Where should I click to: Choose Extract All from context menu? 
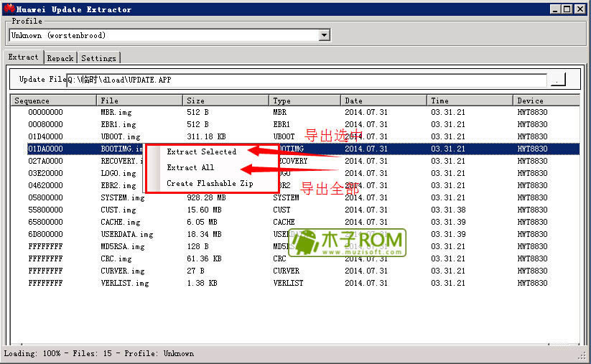click(190, 167)
